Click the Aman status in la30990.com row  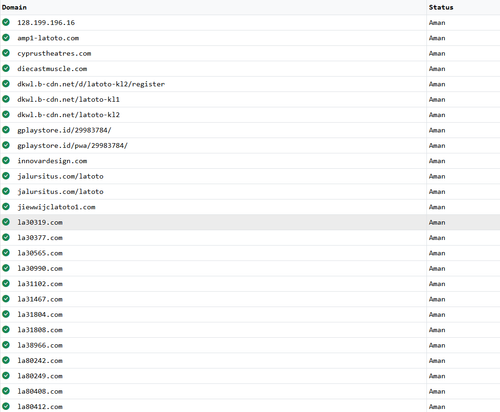click(x=437, y=268)
